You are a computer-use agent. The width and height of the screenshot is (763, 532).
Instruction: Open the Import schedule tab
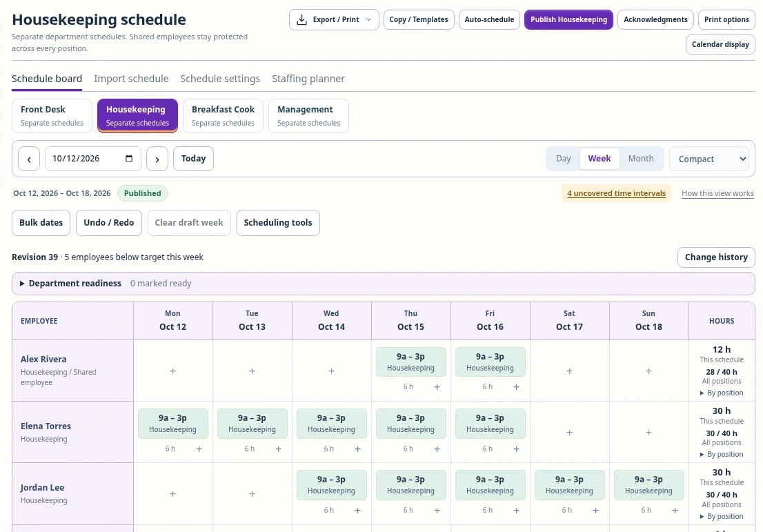point(131,79)
